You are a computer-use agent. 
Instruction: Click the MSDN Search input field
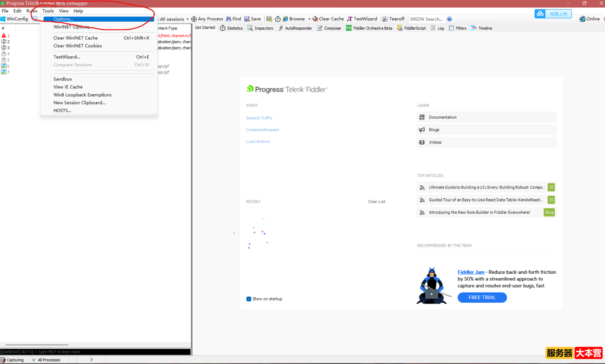[426, 19]
